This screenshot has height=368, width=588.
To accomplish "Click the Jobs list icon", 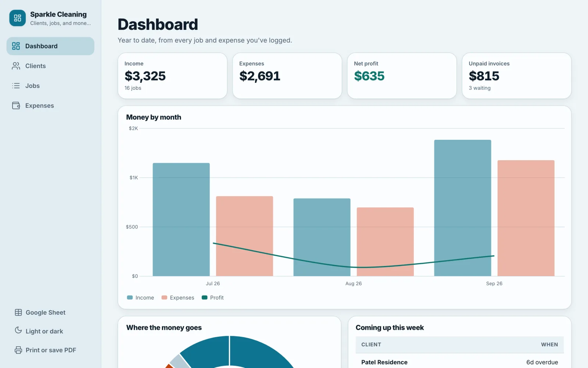I will (16, 86).
